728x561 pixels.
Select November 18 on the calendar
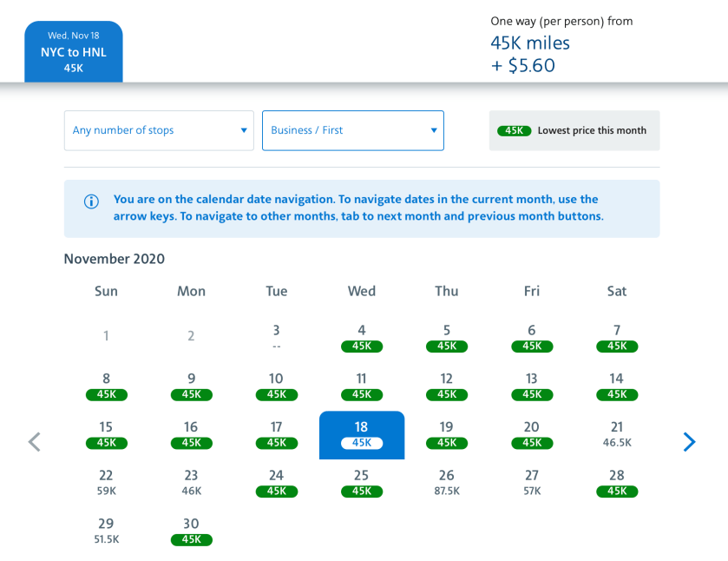pos(362,434)
